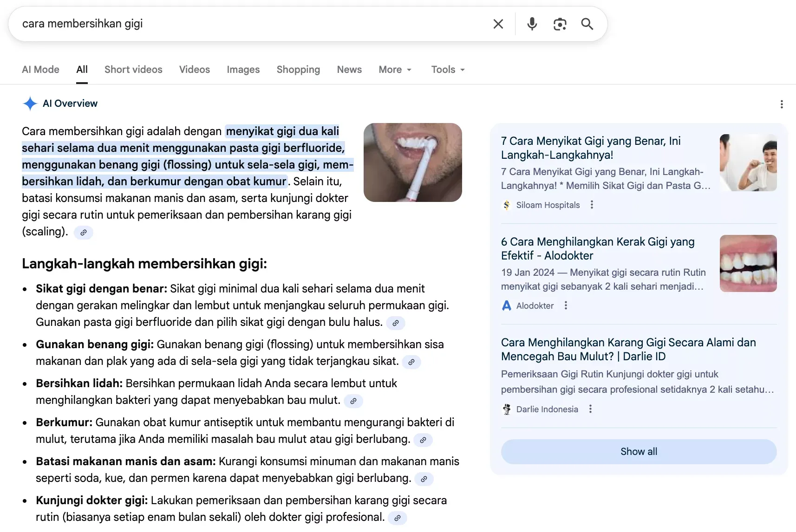Click Alodokter source name

[x=535, y=306]
